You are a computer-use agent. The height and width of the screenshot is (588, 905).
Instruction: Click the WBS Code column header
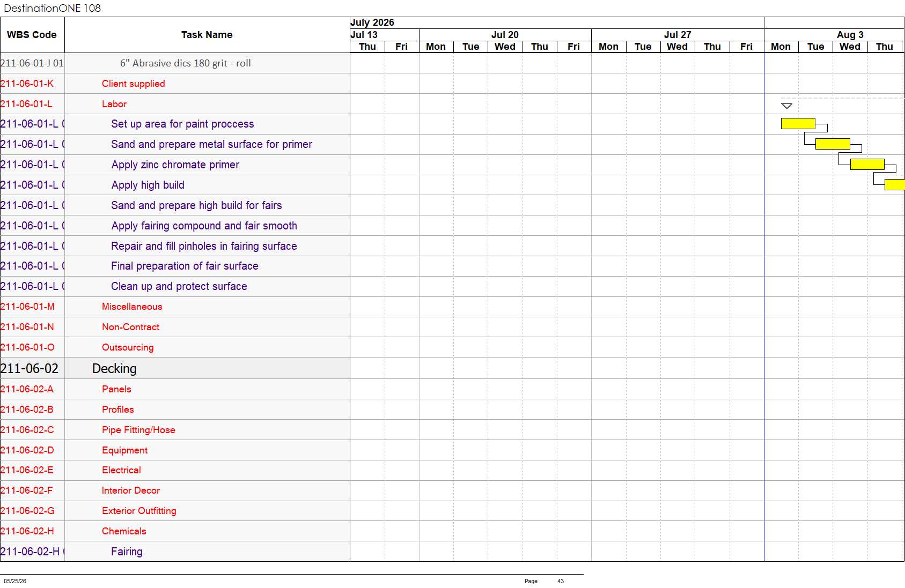point(32,35)
